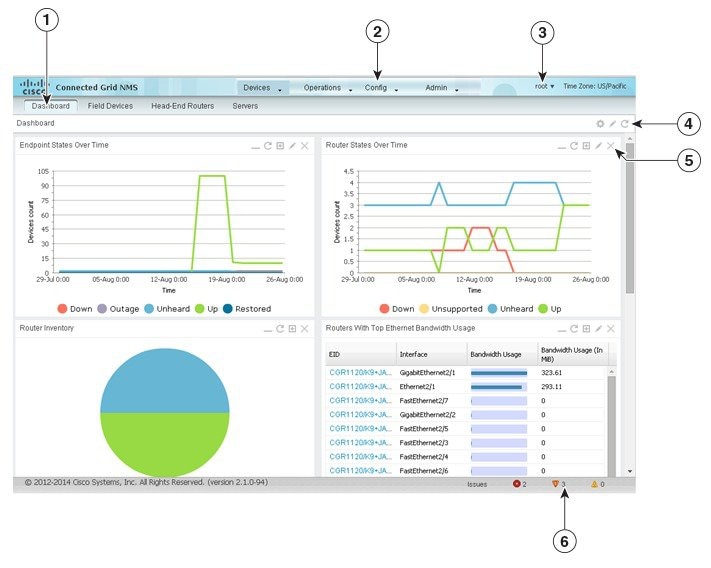
Task: Expand Router Inventory dashlet to full view
Action: point(292,329)
